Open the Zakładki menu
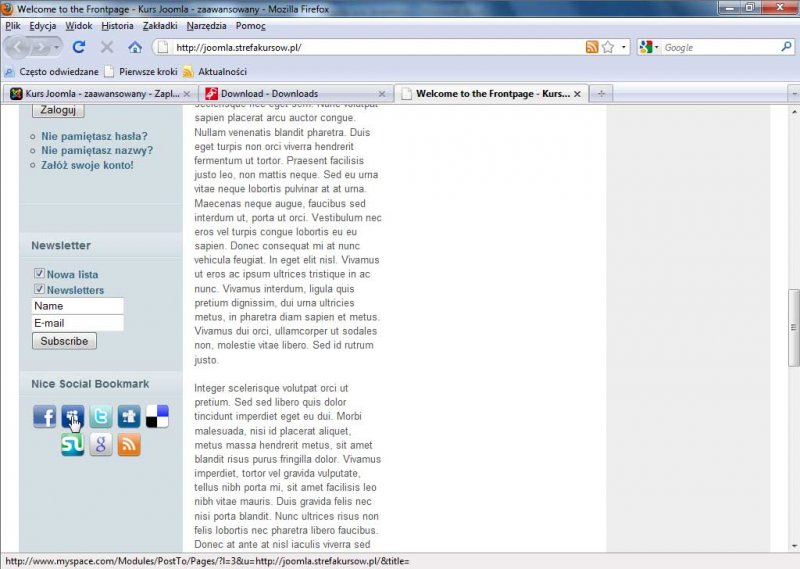The width and height of the screenshot is (800, 569). tap(162, 25)
